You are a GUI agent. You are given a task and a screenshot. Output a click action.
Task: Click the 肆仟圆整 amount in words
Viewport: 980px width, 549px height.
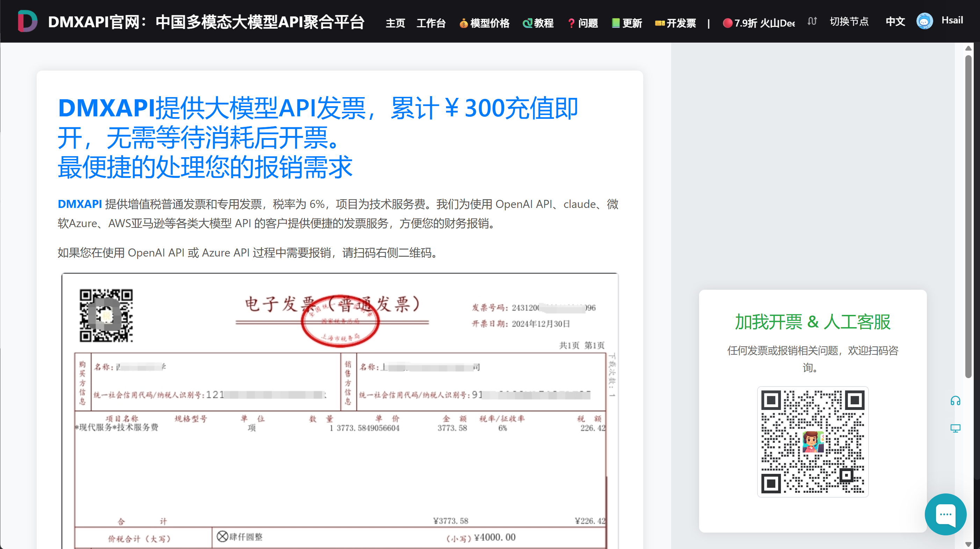[x=245, y=537]
